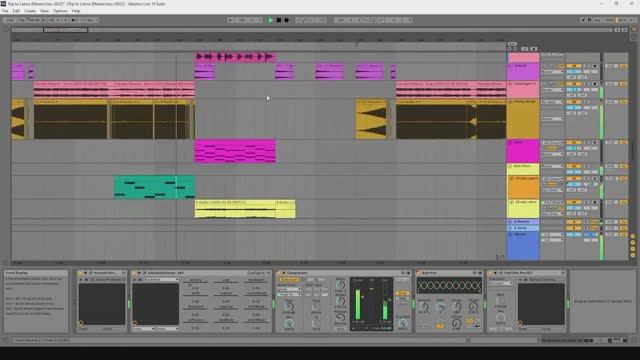Enable Key map mode switch

(x=597, y=20)
